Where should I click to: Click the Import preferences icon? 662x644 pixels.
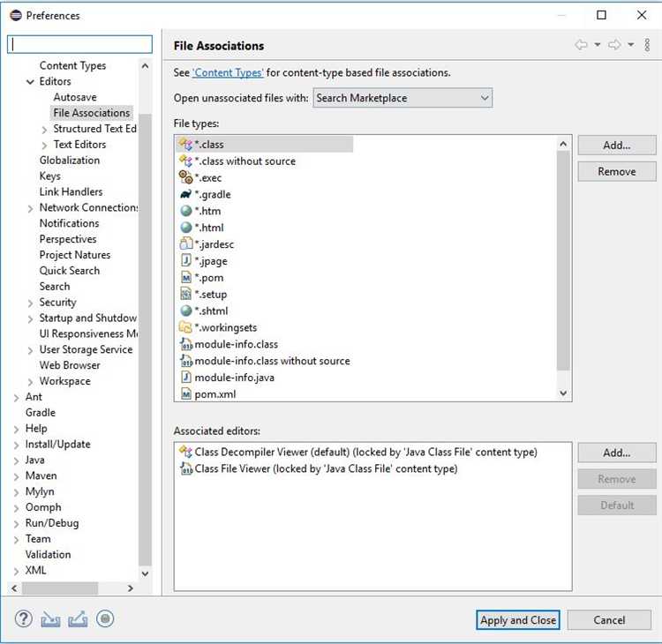click(50, 619)
